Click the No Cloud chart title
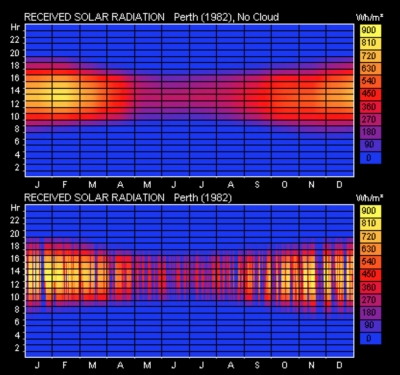Viewport: 400px width, 375px height. (x=226, y=17)
